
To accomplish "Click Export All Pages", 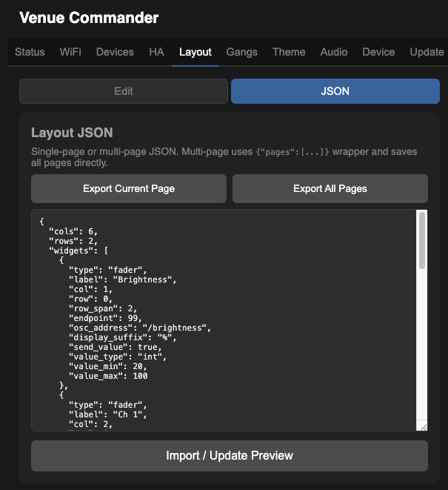I will coord(330,189).
